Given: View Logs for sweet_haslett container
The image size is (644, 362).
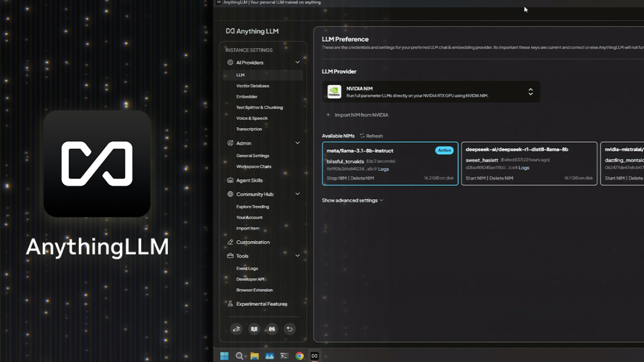Looking at the screenshot, I should click(524, 168).
